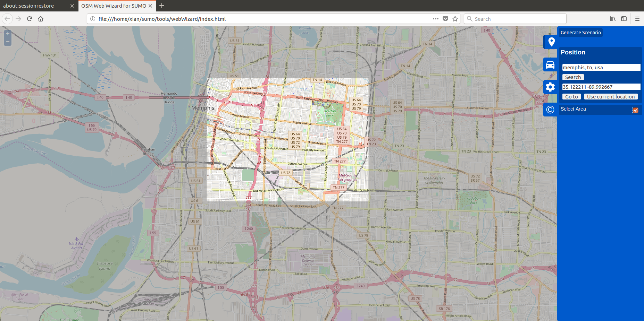This screenshot has width=644, height=321.
Task: Click the Use current location button
Action: pyautogui.click(x=611, y=96)
